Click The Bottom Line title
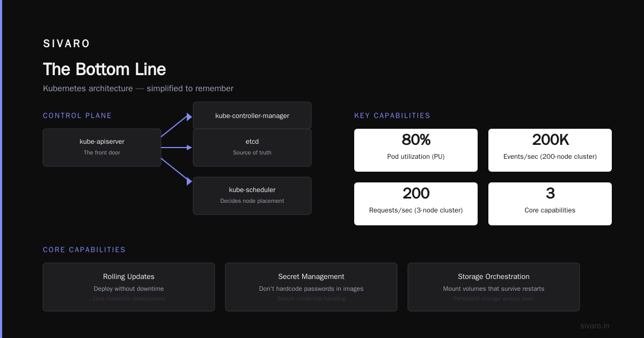This screenshot has height=338, width=644. click(104, 69)
